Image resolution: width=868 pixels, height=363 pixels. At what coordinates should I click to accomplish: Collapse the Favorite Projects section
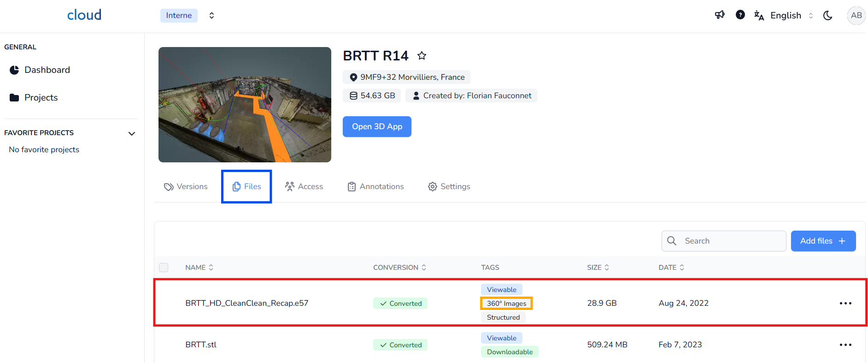pyautogui.click(x=132, y=133)
